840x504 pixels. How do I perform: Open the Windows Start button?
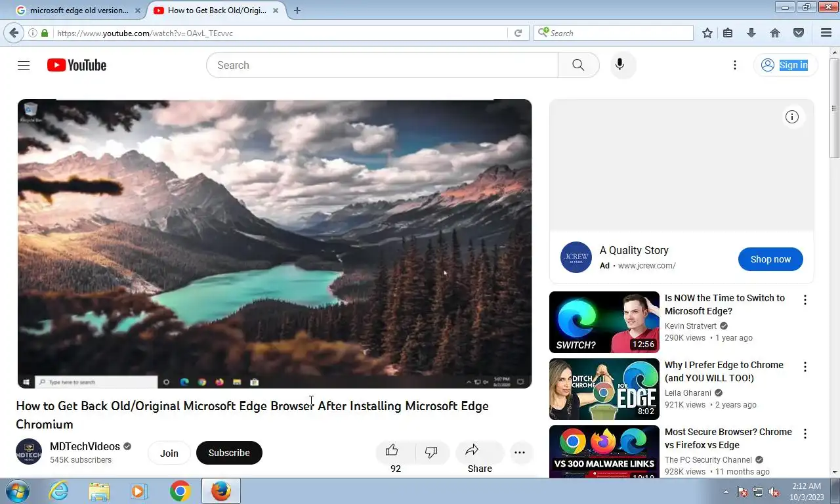pos(16,492)
